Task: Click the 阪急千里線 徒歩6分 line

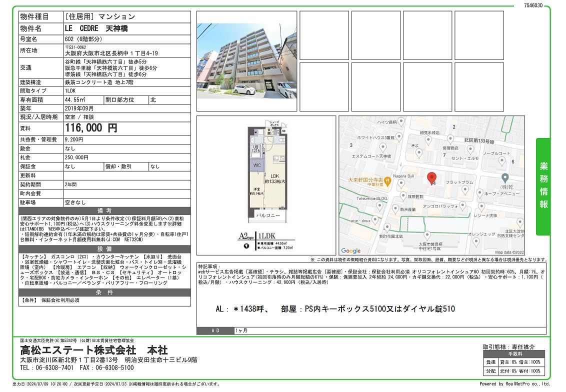Action: [x=111, y=68]
